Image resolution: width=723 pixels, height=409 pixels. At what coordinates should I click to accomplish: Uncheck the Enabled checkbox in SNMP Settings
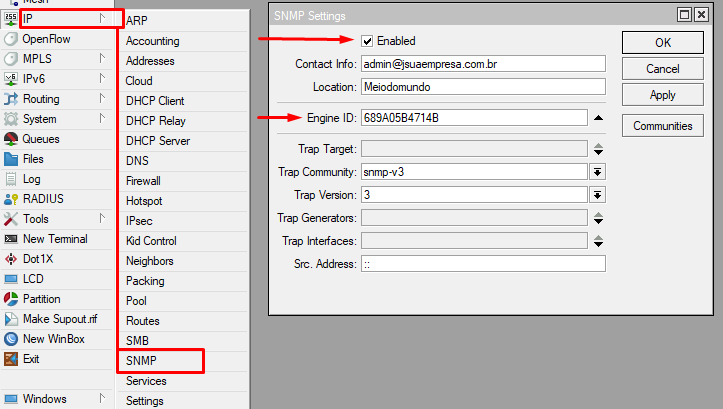(x=367, y=41)
